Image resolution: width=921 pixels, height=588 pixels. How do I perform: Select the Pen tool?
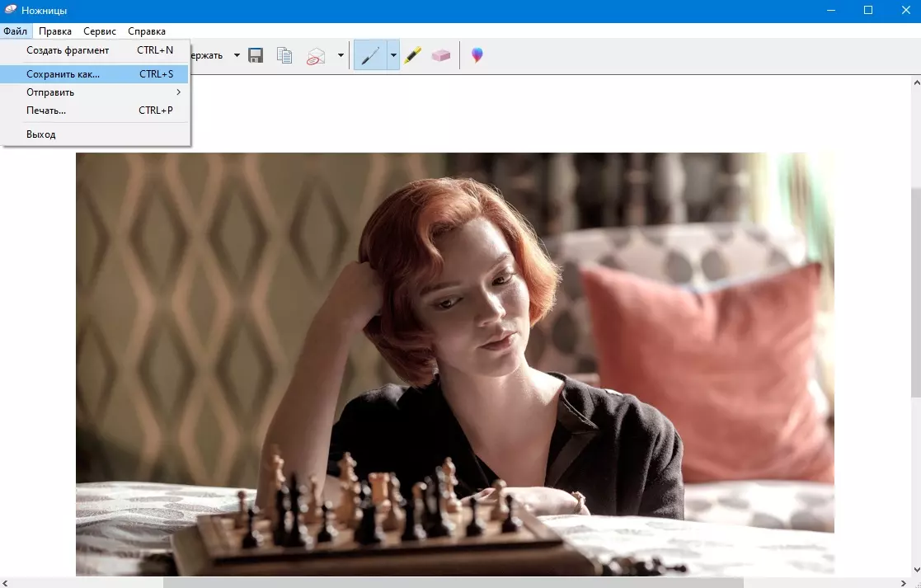coord(370,55)
